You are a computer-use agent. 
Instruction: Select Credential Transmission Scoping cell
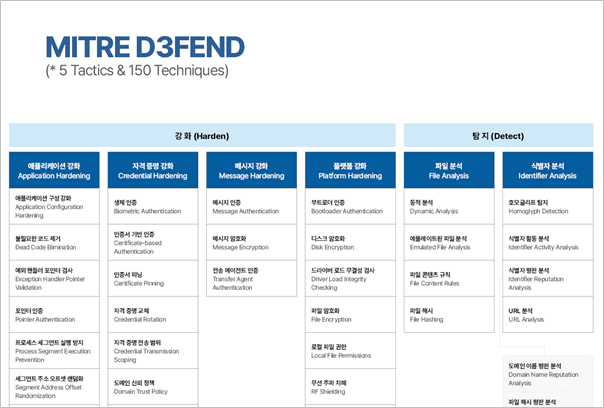[153, 351]
